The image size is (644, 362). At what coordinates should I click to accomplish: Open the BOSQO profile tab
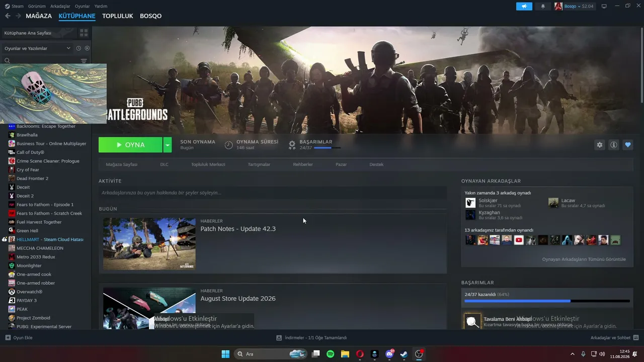point(151,16)
